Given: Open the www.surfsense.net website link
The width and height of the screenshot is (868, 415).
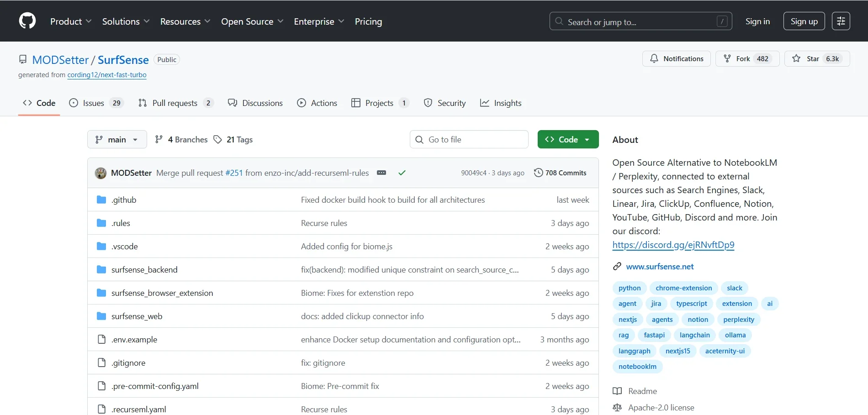Looking at the screenshot, I should (660, 267).
